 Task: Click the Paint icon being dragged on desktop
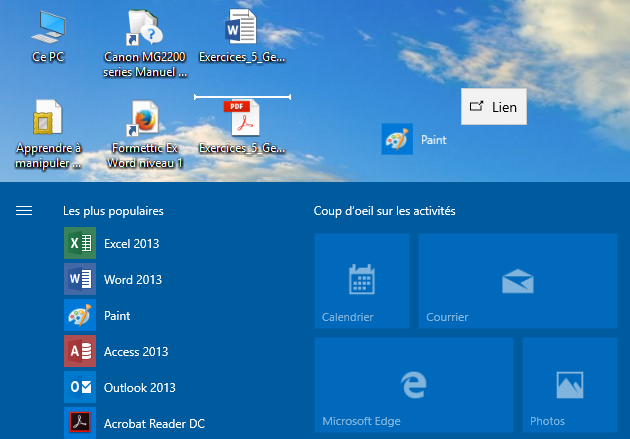[x=397, y=139]
